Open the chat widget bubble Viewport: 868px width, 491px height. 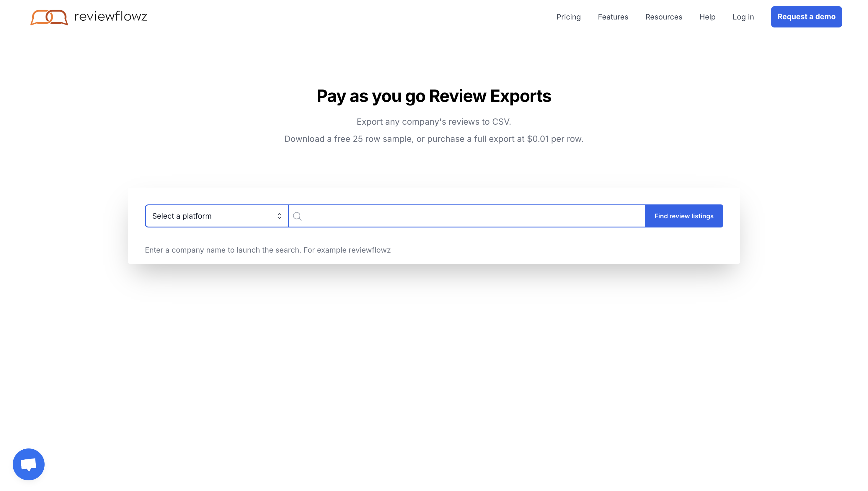(29, 464)
